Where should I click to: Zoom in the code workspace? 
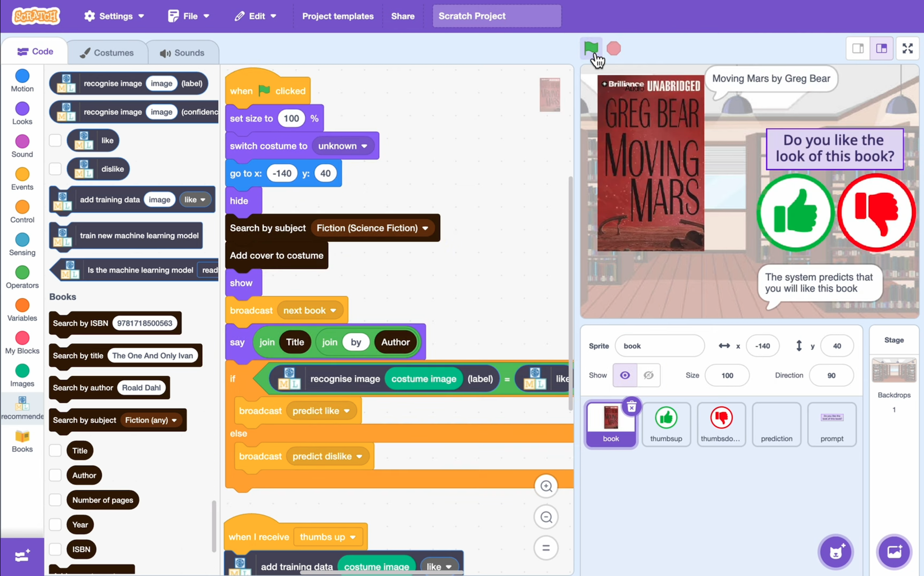click(x=546, y=486)
